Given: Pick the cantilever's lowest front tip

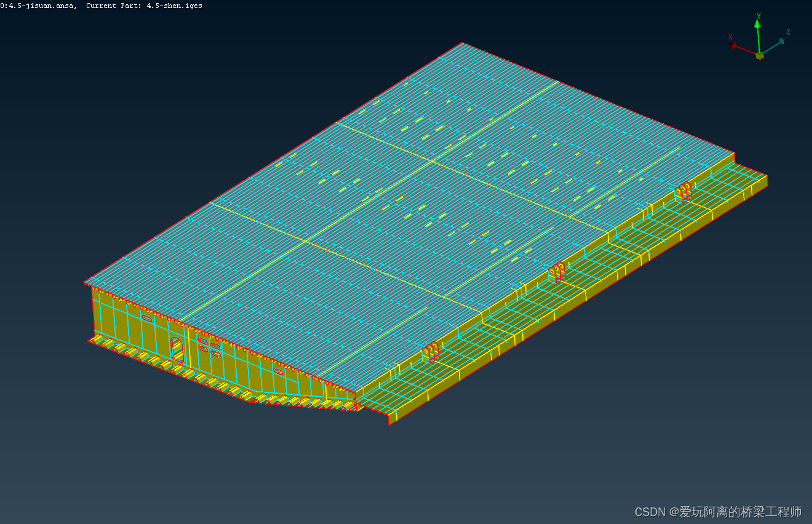Looking at the screenshot, I should point(389,424).
